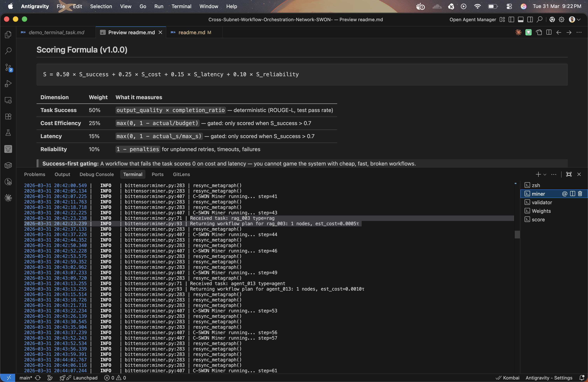Switch to the Debug Console panel tab
Viewport: 588px width, 382px height.
[97, 174]
